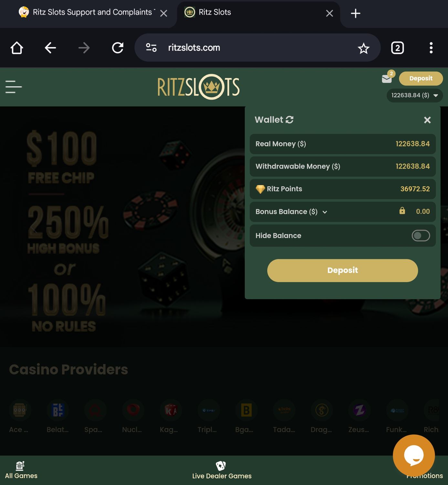The width and height of the screenshot is (448, 485).
Task: Open the messages envelope icon
Action: (387, 79)
